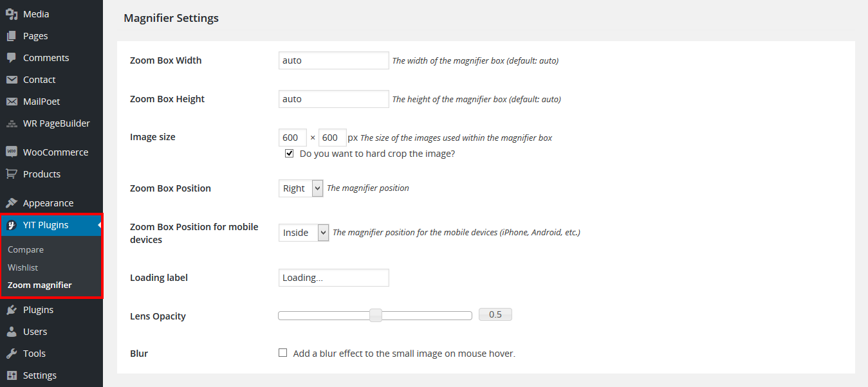This screenshot has height=387, width=868.
Task: Select the Contact envelope icon
Action: pyautogui.click(x=13, y=79)
